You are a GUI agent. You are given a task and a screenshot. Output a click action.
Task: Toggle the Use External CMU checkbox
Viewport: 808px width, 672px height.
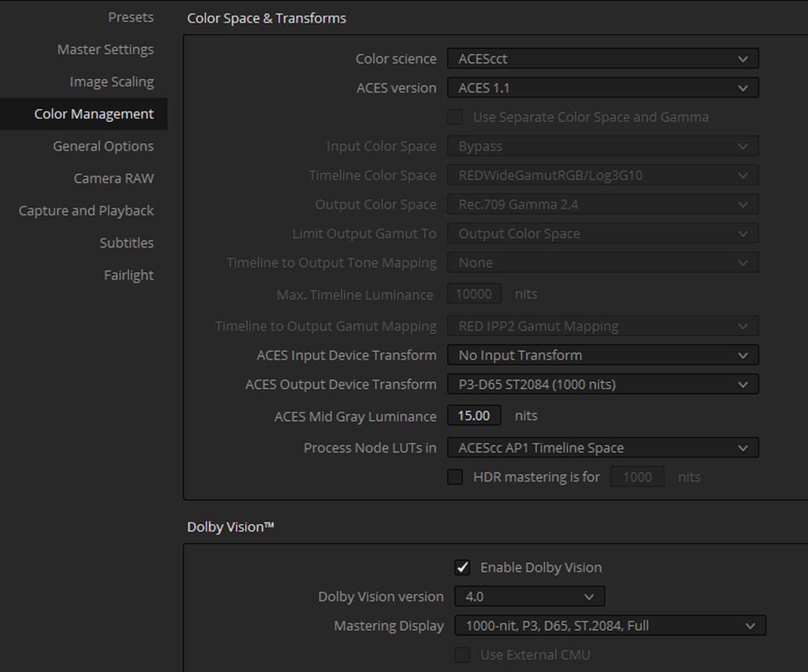[x=462, y=654]
